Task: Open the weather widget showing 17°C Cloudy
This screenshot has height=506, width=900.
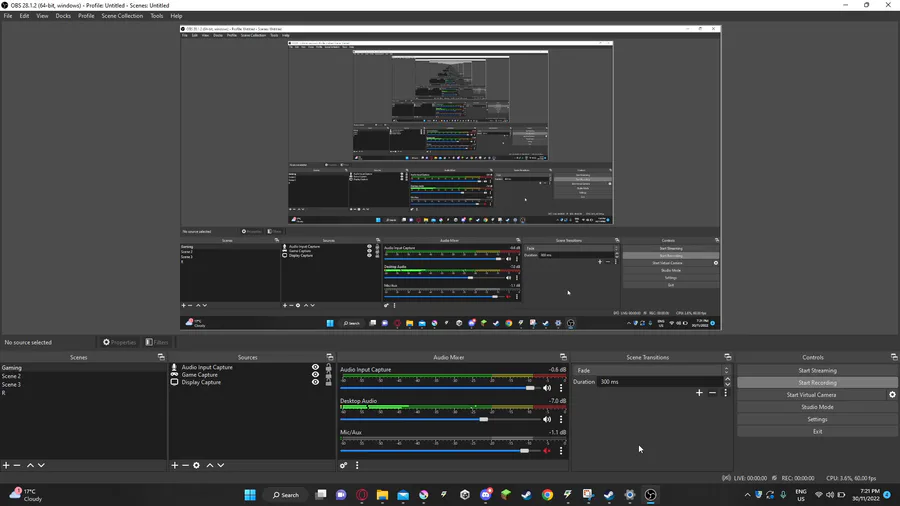Action: point(26,495)
